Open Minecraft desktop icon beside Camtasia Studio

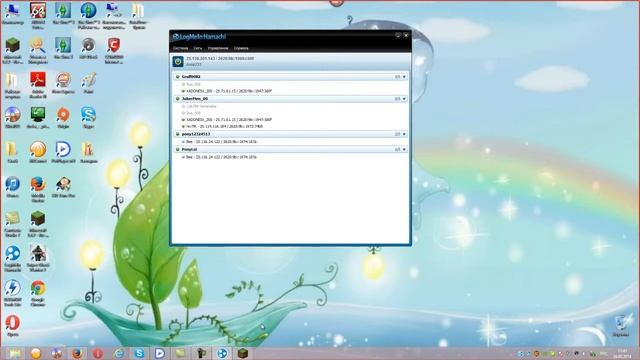pyautogui.click(x=38, y=223)
